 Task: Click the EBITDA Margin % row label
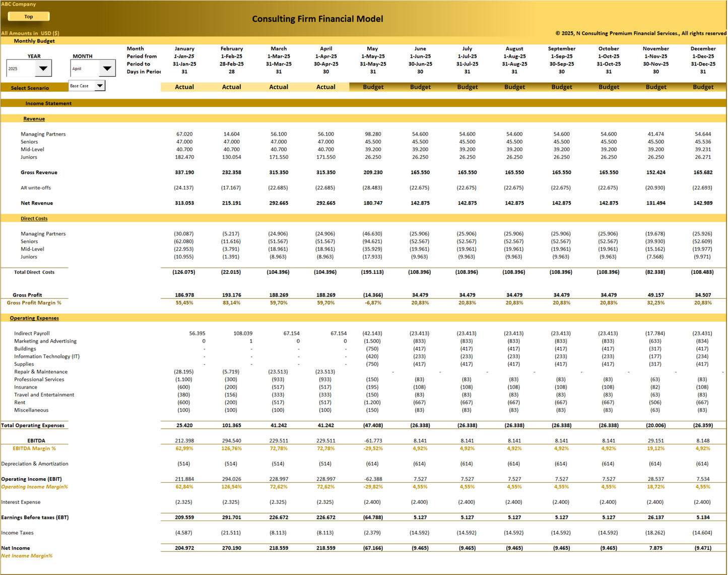(34, 449)
